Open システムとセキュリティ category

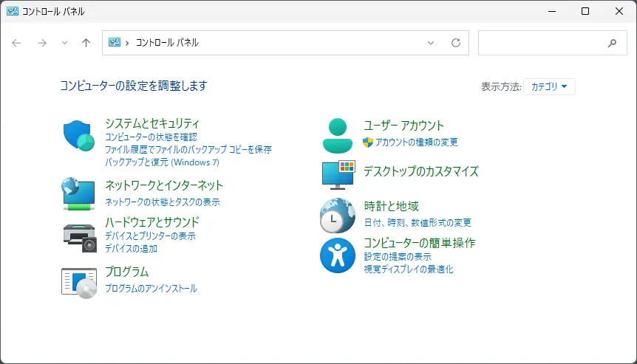(152, 123)
